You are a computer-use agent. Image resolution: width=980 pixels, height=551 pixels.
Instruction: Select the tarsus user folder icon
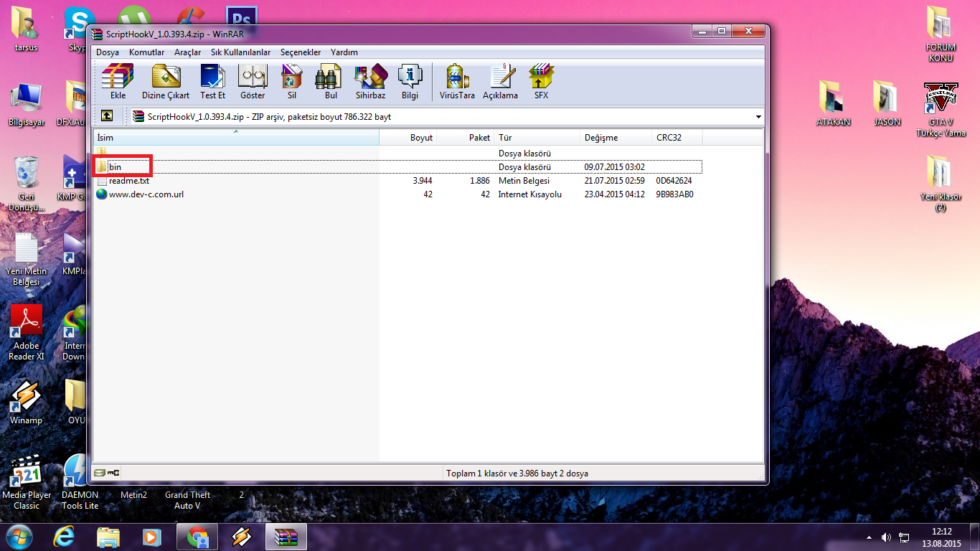coord(26,29)
